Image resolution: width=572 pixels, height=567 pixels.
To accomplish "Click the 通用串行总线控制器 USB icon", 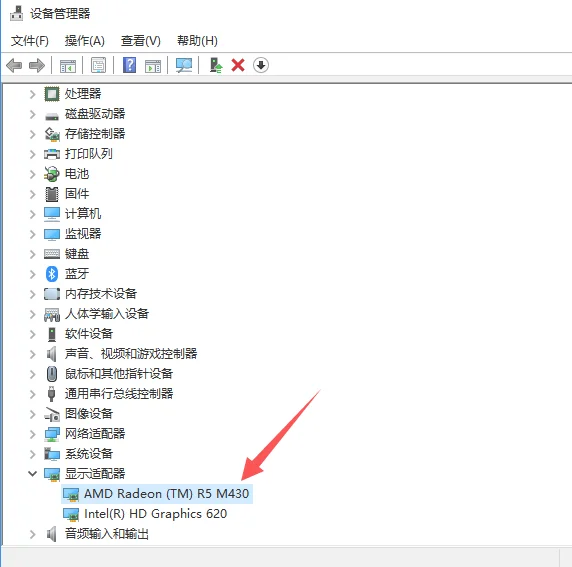I will click(x=51, y=394).
